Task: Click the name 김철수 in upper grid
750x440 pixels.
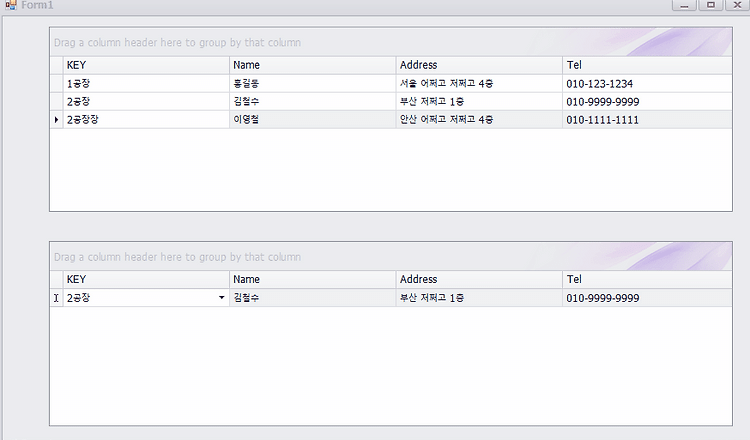Action: point(312,102)
